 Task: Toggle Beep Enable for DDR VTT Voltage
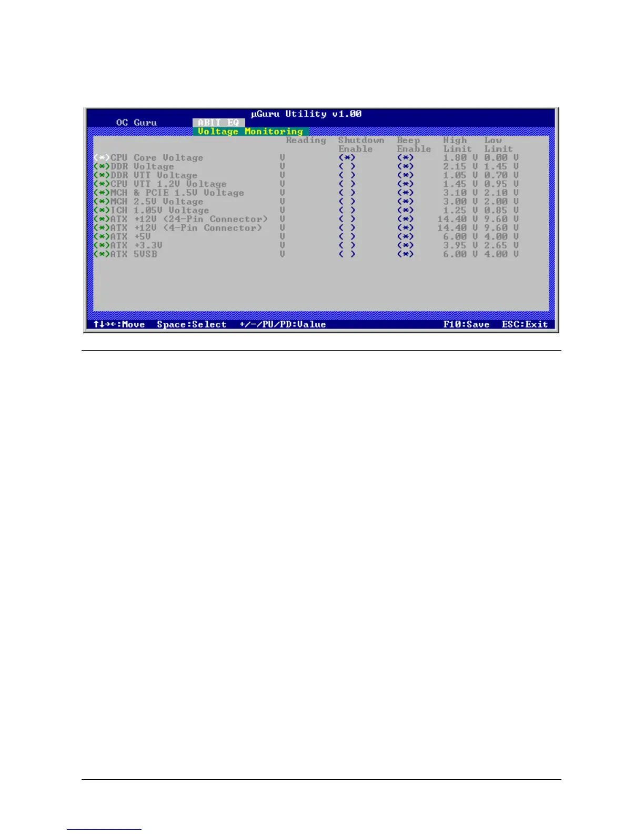(405, 175)
